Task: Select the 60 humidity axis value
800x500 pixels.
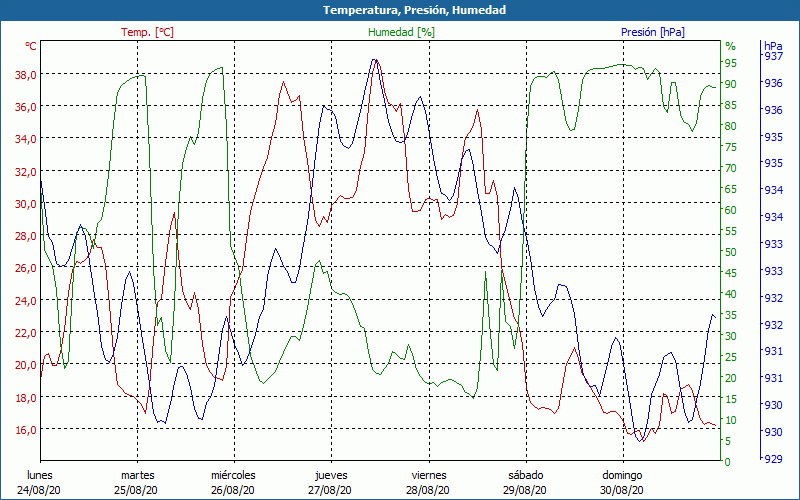Action: (731, 211)
